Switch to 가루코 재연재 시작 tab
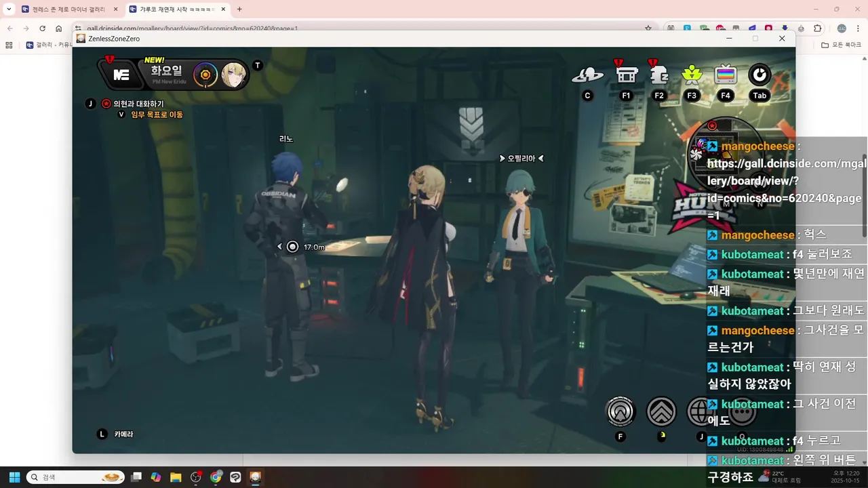 (x=176, y=9)
